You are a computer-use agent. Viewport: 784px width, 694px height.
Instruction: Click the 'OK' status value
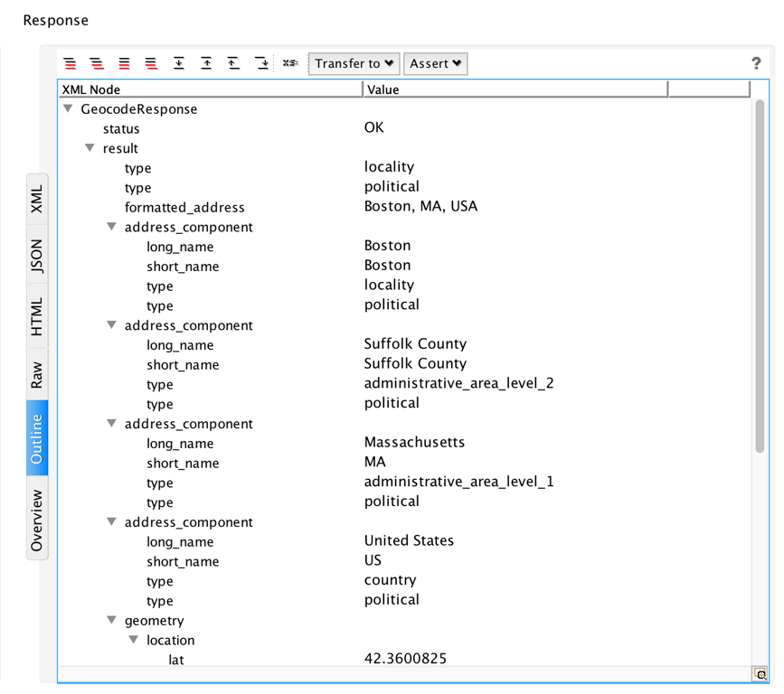(x=374, y=127)
